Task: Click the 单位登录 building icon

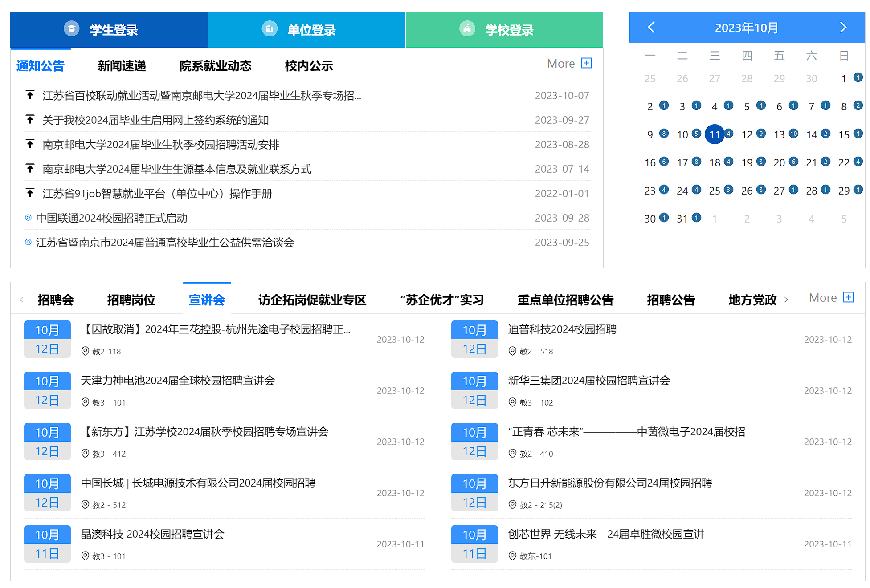Action: [269, 29]
